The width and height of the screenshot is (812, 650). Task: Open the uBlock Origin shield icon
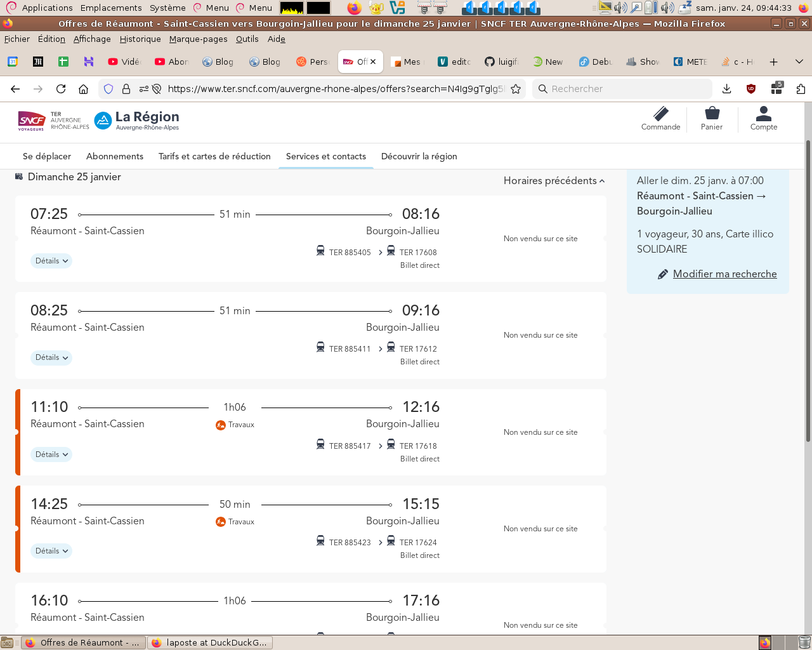pos(751,89)
